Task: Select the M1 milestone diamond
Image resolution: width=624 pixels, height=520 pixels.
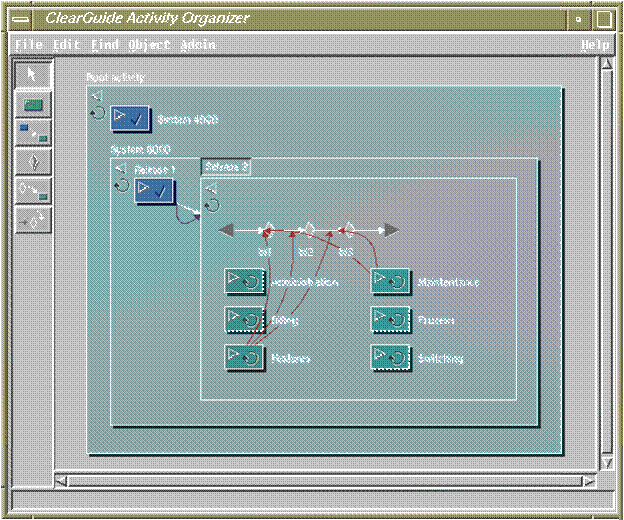Action: point(269,230)
